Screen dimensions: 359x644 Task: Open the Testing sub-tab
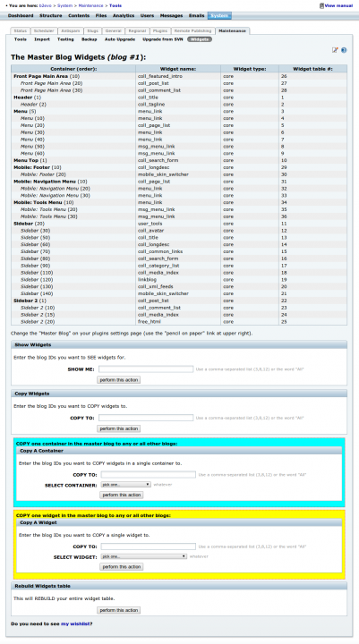pyautogui.click(x=65, y=39)
